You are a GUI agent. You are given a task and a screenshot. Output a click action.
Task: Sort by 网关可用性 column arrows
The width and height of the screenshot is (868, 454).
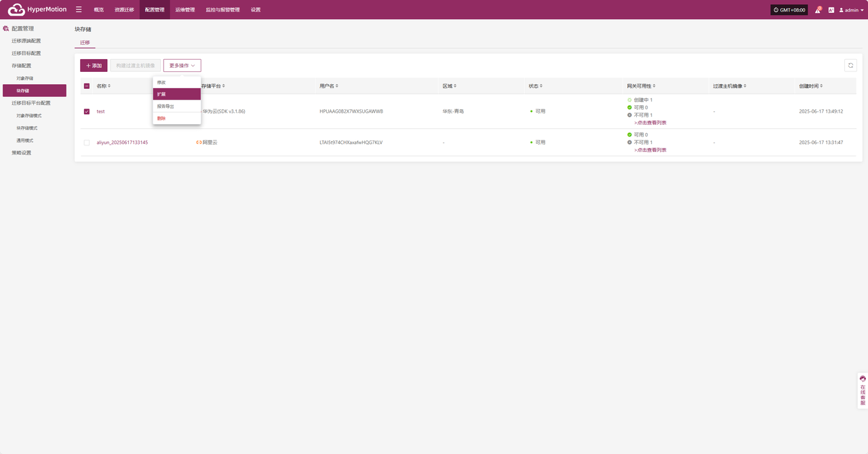coord(654,86)
